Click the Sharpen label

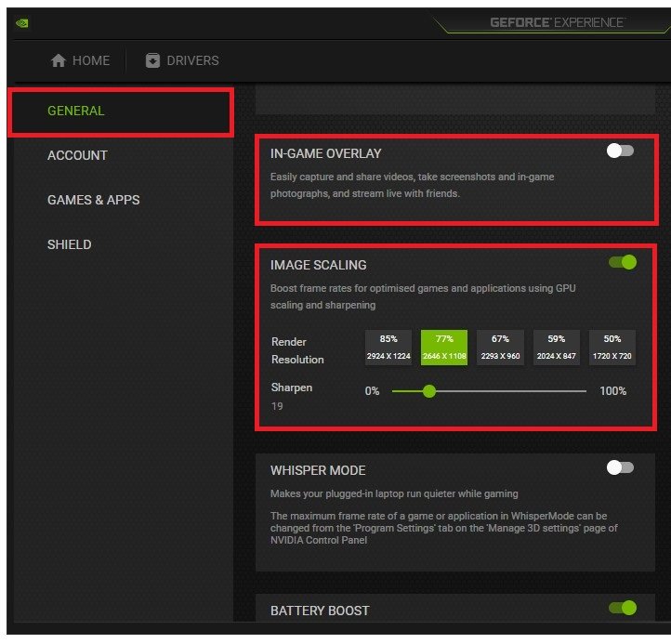tap(292, 388)
